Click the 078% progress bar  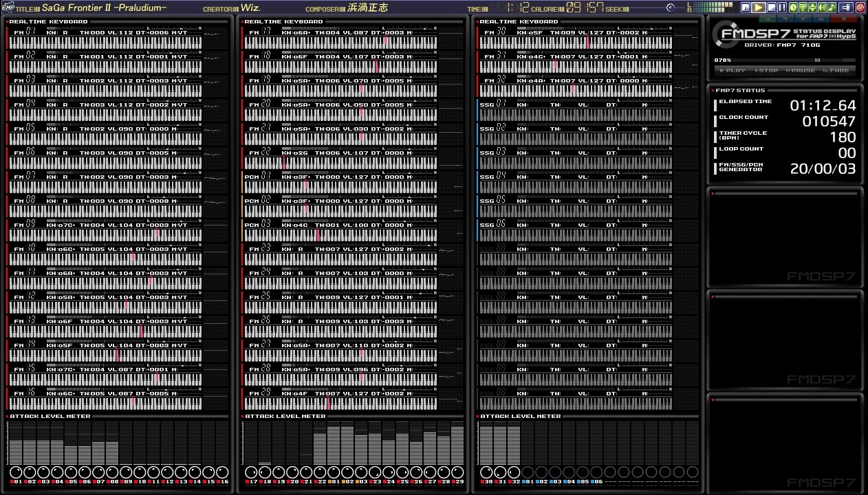(x=793, y=60)
